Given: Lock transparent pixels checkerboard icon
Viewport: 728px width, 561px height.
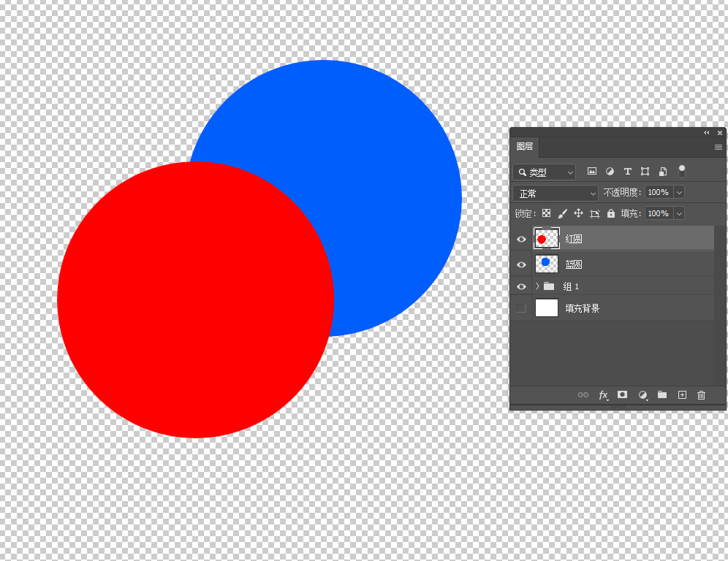Looking at the screenshot, I should pyautogui.click(x=547, y=213).
